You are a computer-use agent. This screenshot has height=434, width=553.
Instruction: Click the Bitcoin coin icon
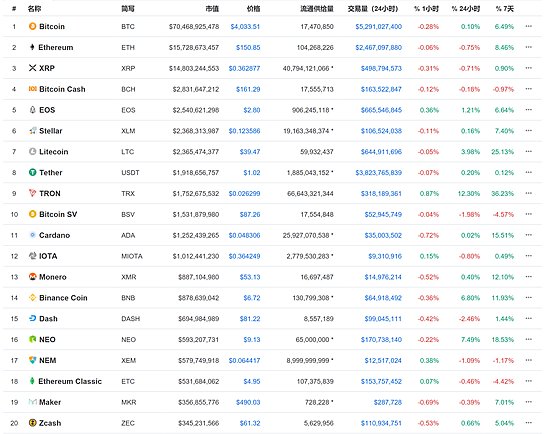click(32, 26)
